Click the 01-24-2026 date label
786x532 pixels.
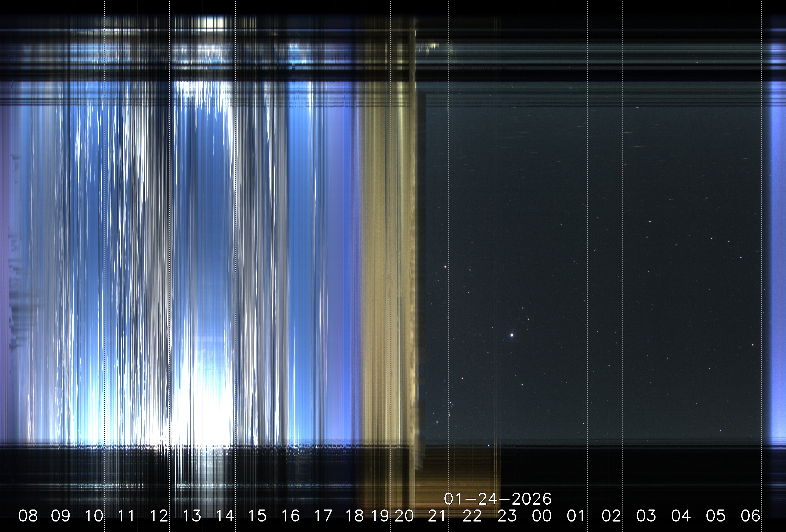tap(497, 499)
